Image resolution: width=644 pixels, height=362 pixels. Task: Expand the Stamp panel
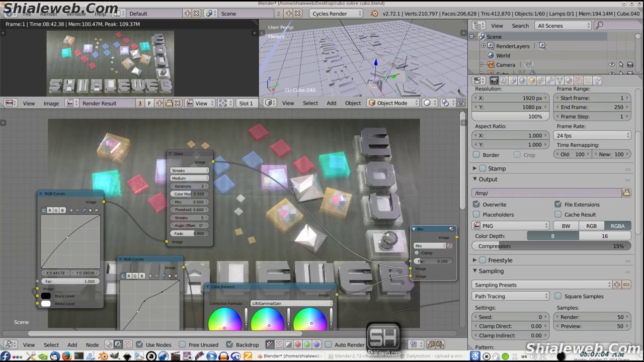(x=475, y=168)
